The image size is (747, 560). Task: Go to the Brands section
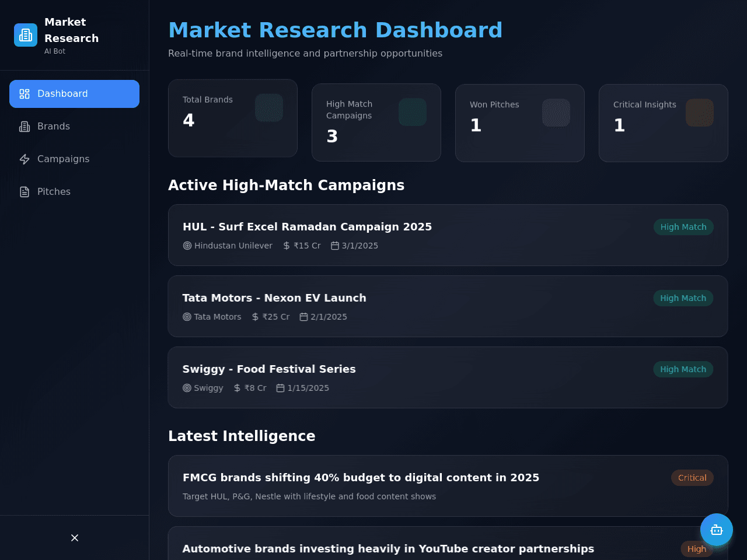coord(74,127)
